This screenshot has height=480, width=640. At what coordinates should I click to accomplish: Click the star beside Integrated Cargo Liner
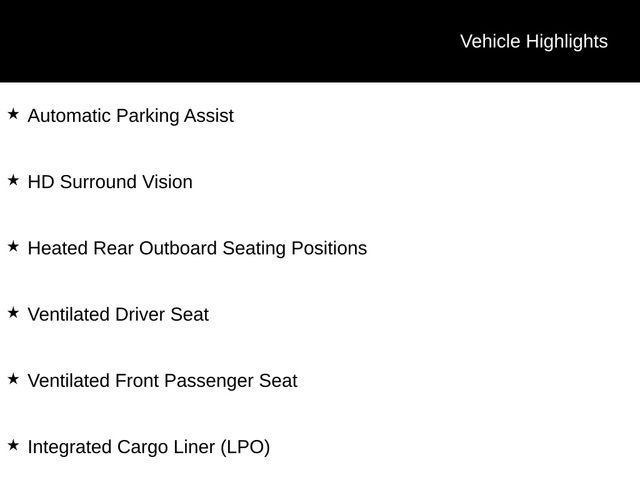pos(13,445)
